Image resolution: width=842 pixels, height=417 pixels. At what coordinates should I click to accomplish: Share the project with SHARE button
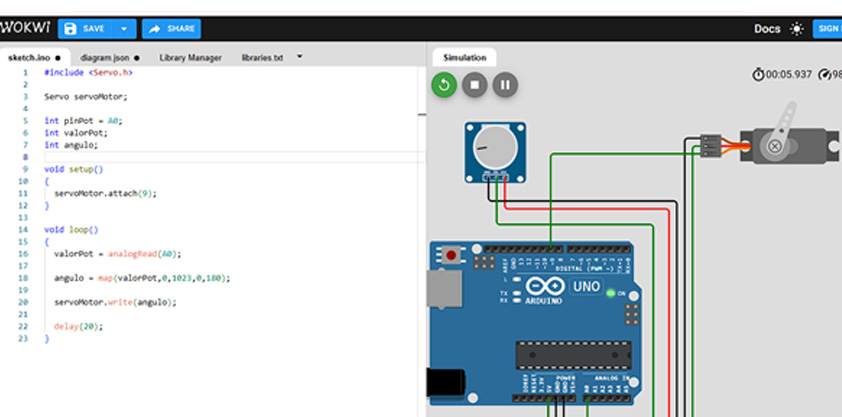pos(171,28)
